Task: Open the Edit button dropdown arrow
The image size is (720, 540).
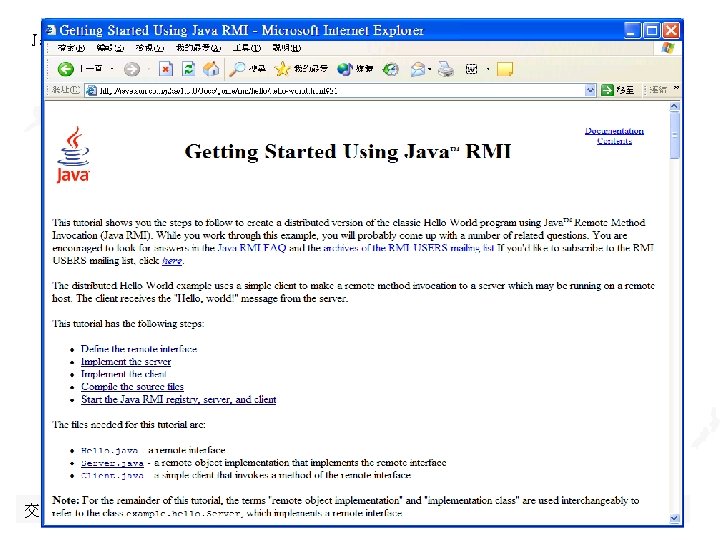Action: coord(488,69)
